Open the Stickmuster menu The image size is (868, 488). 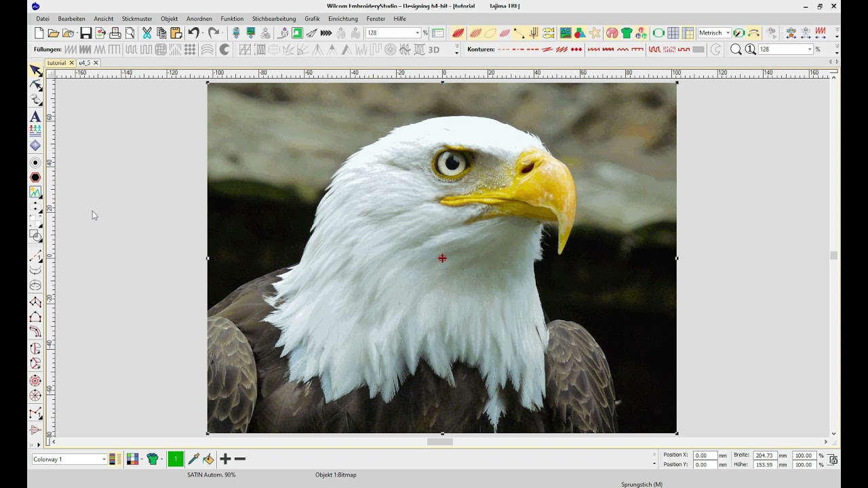coord(137,19)
